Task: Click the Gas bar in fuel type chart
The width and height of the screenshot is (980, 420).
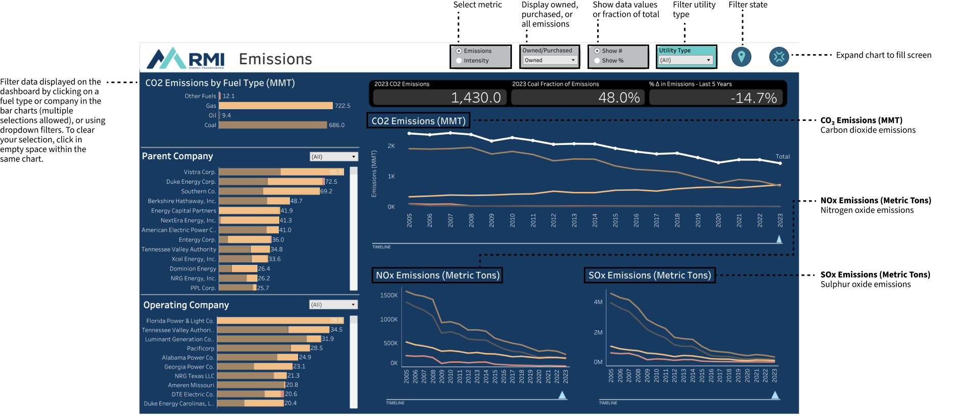Action: [276, 106]
